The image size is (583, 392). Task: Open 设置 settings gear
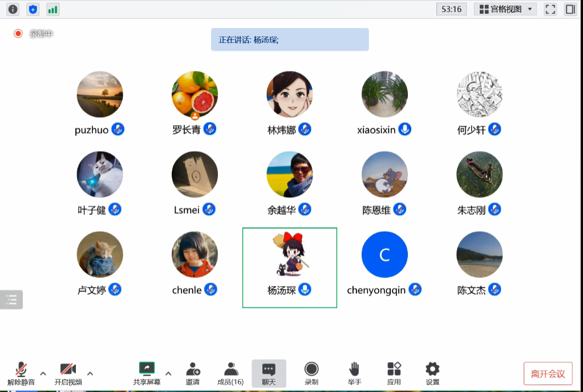(432, 373)
